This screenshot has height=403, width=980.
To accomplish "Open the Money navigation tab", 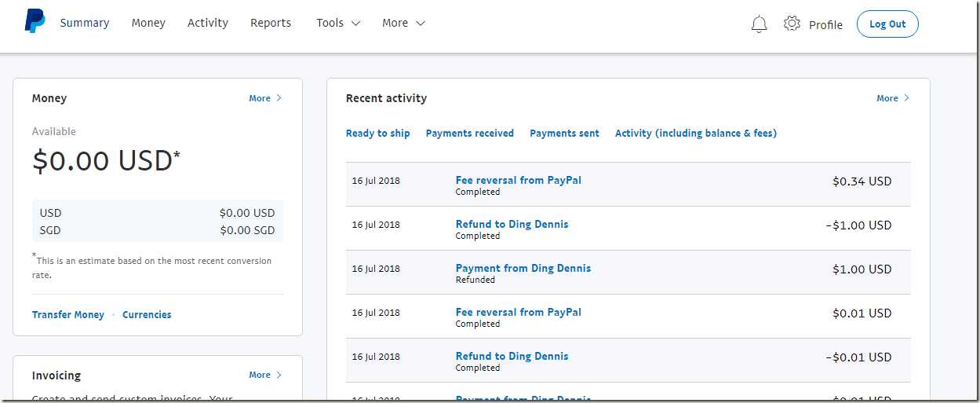I will [148, 23].
